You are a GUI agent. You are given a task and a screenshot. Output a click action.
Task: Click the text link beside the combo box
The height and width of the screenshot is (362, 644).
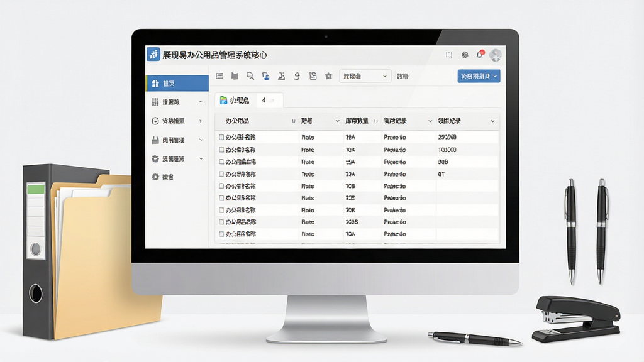pos(402,76)
